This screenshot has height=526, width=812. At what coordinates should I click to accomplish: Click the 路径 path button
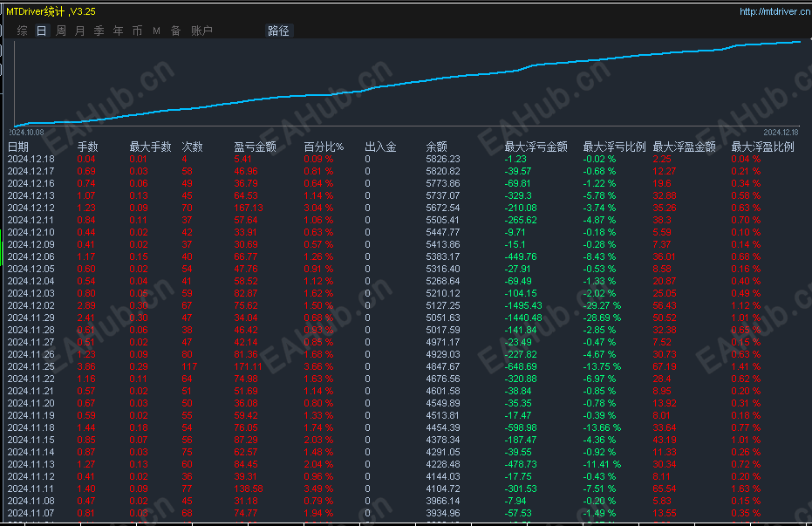(278, 31)
